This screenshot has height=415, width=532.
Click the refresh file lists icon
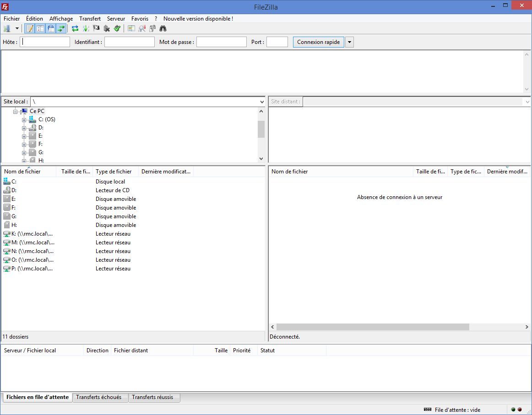[75, 28]
